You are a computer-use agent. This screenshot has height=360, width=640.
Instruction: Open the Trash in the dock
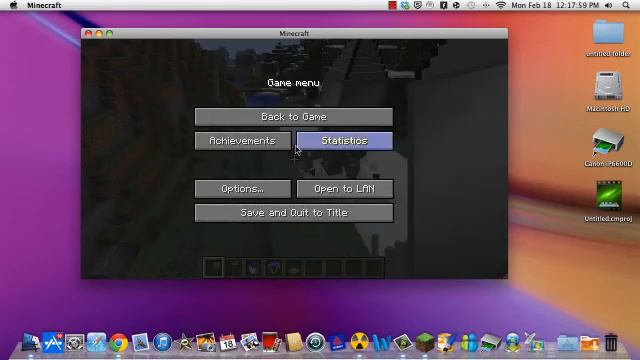tap(611, 342)
